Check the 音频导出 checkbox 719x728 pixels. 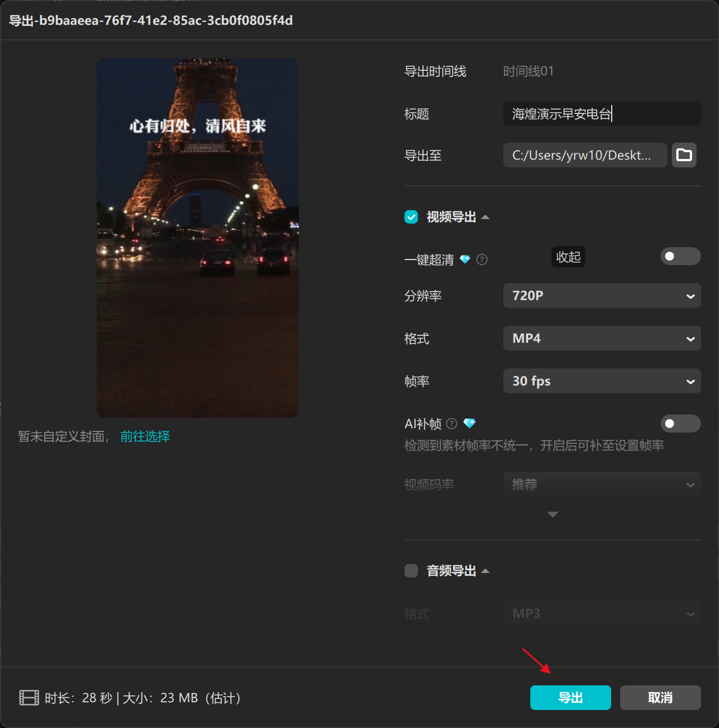(411, 571)
